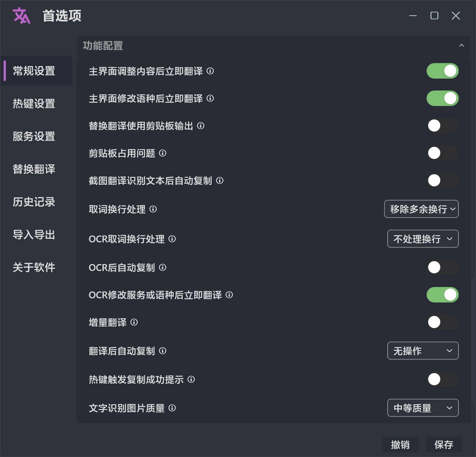This screenshot has height=457, width=476.
Task: Open 导入导出 in sidebar
Action: 36,235
